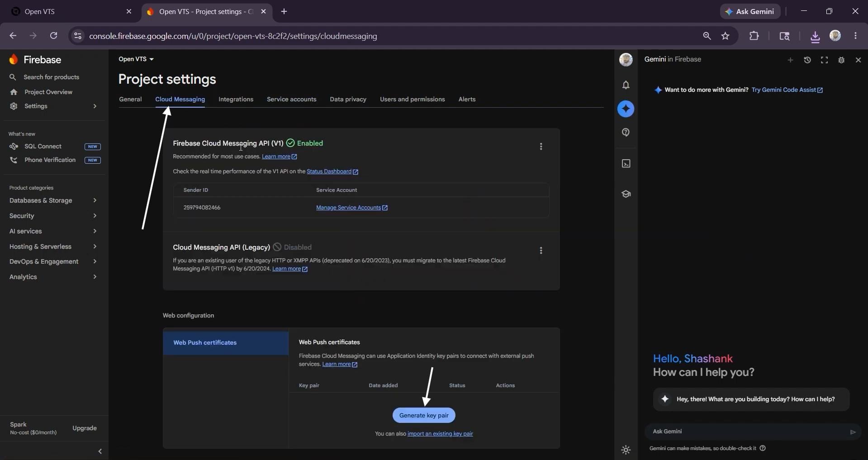Open Chrome extensions puzzle icon

[754, 36]
